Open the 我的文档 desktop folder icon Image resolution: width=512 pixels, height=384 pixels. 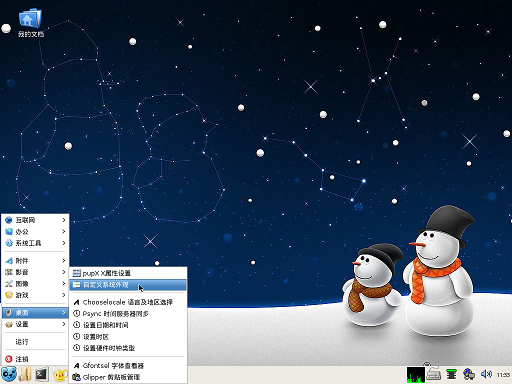[30, 23]
